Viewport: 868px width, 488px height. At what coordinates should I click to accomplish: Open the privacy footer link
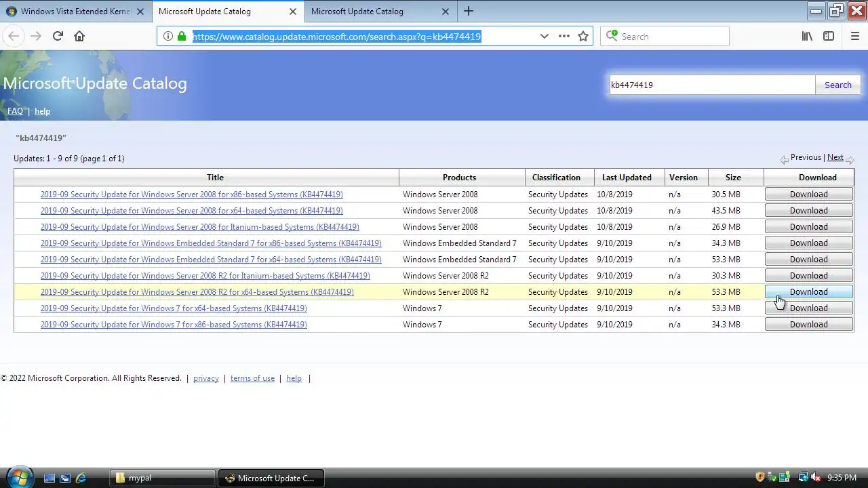click(206, 378)
